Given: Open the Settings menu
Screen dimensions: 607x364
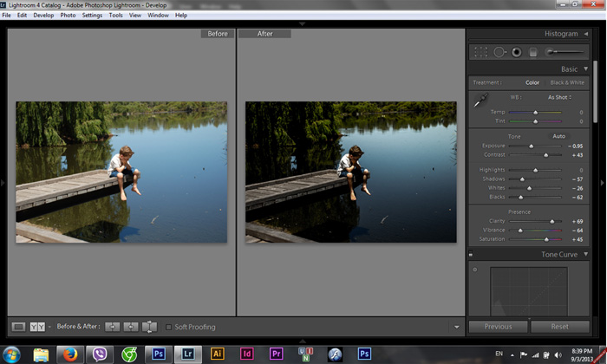Looking at the screenshot, I should [x=92, y=15].
